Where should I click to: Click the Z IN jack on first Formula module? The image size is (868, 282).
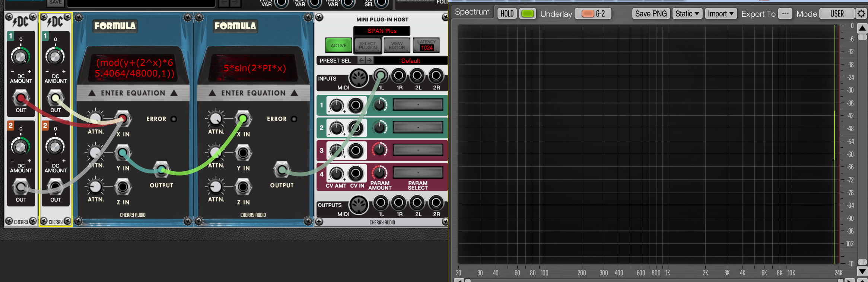point(123,187)
